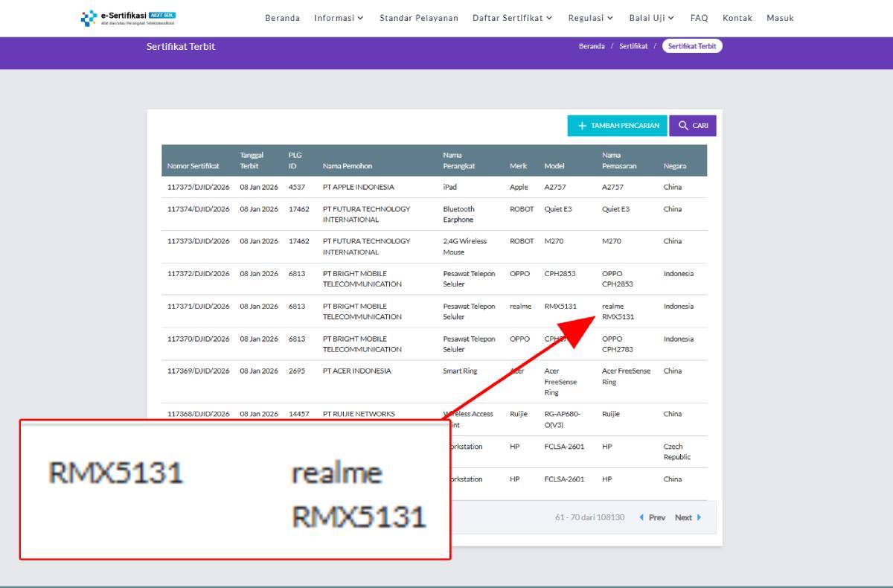Click the Nama Pemohon column header

point(348,166)
